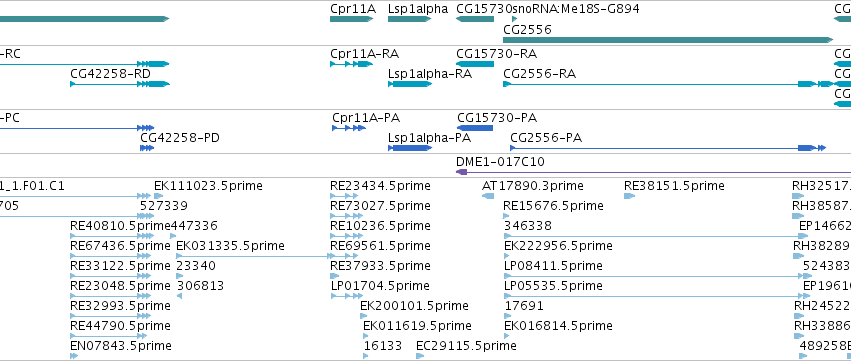Select the EK111023.5prime EST label
851x361 pixels.
(x=208, y=186)
